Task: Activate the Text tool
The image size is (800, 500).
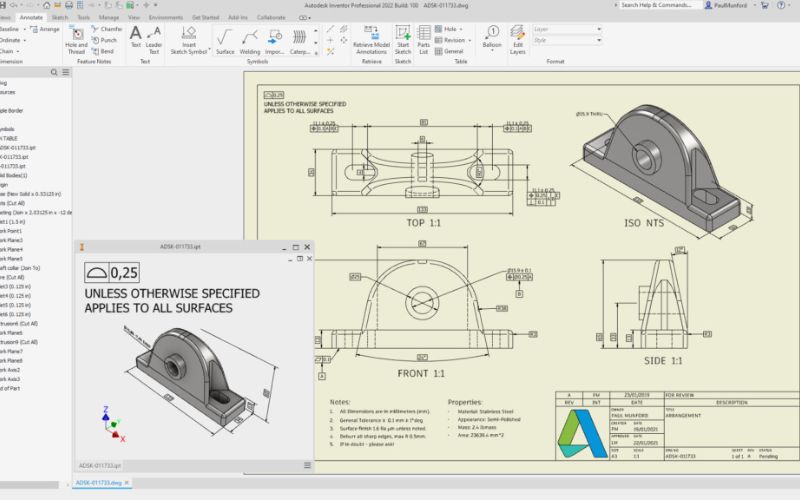Action: [136, 38]
